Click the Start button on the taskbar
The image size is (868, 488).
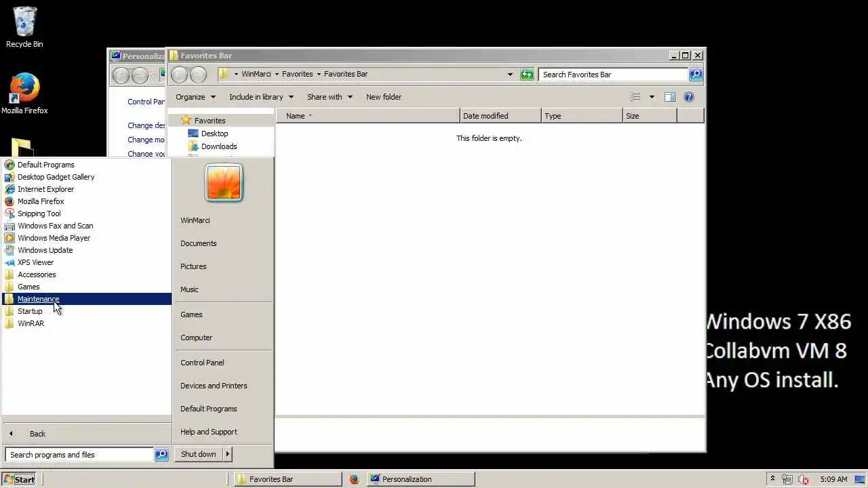[x=19, y=479]
